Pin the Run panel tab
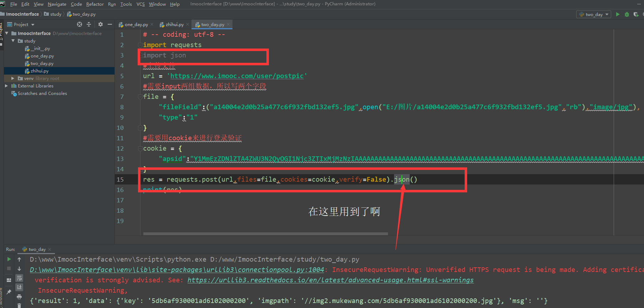This screenshot has height=308, width=644. [9, 292]
